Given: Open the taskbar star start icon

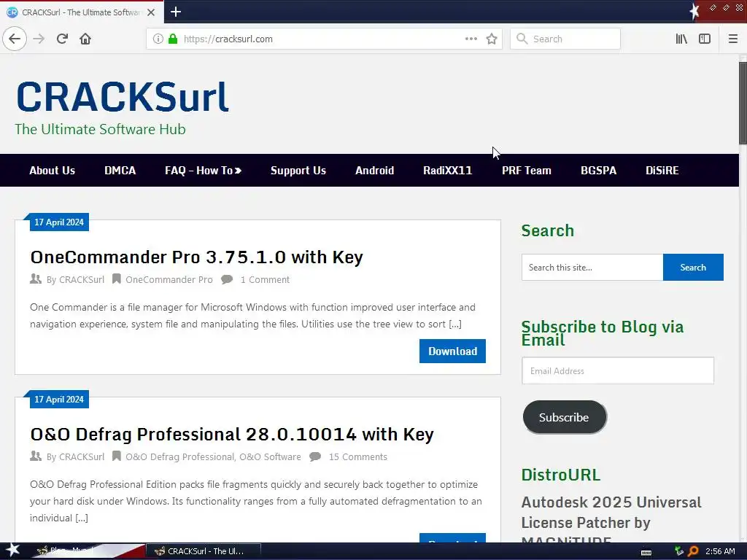Looking at the screenshot, I should tap(12, 551).
